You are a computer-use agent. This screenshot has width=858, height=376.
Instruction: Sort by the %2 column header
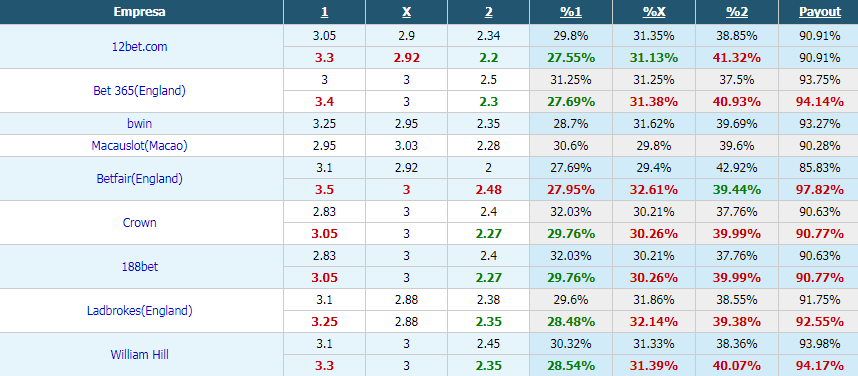[737, 11]
